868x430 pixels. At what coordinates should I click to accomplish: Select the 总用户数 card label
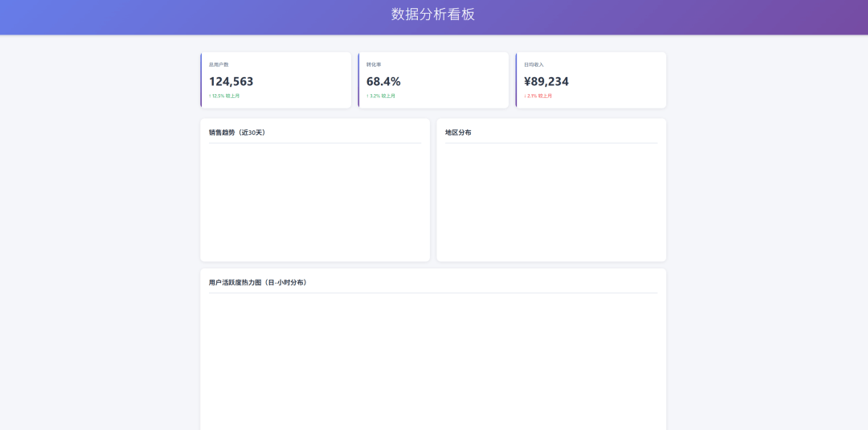[x=219, y=64]
